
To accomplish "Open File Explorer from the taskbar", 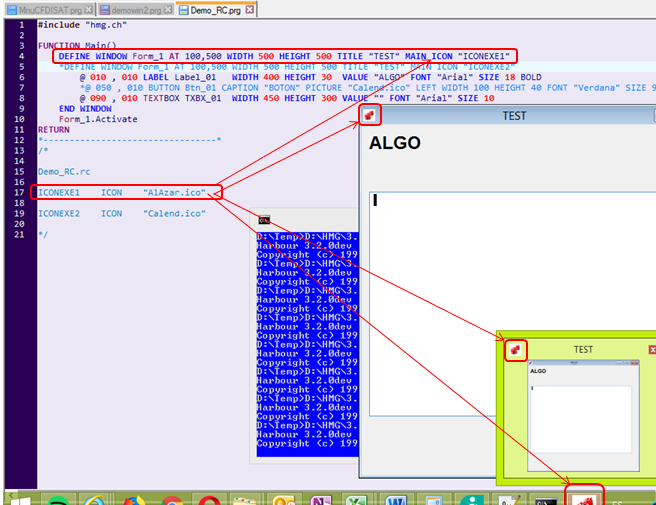I will pyautogui.click(x=245, y=500).
